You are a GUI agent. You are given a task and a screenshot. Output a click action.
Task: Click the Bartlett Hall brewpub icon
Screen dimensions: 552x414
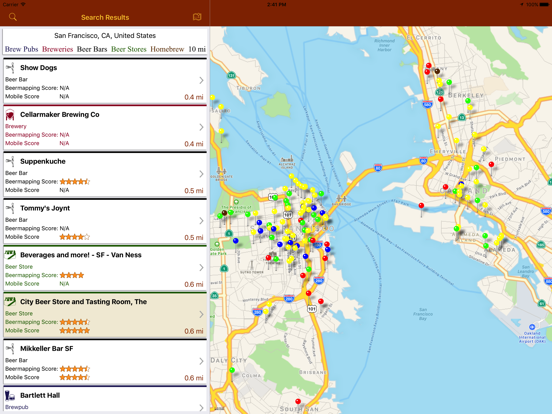click(10, 396)
